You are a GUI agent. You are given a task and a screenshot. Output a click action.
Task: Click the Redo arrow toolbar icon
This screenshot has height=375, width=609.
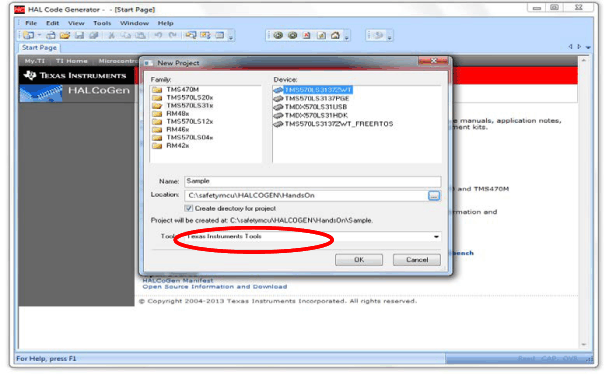coord(172,35)
